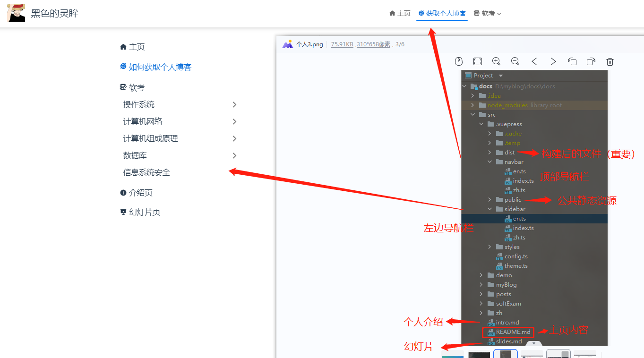Click 主页 in the left sidebar

(x=132, y=47)
